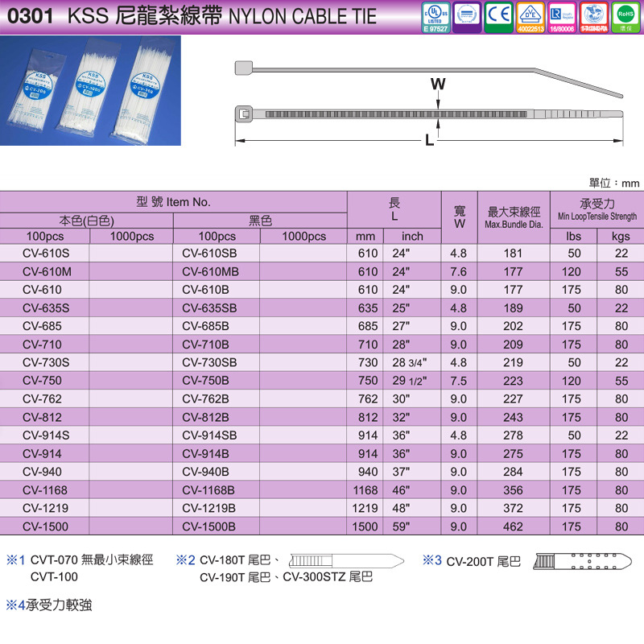Select item CV-610MB in the table
Screen dimensions: 644x644
210,271
